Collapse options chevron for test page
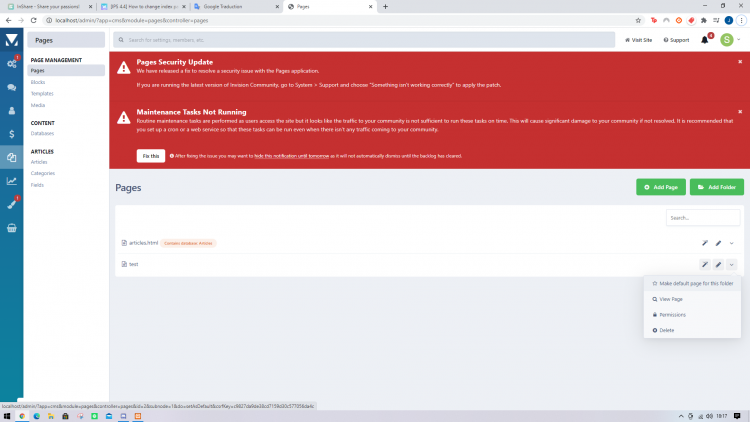750x422 pixels. click(x=732, y=264)
